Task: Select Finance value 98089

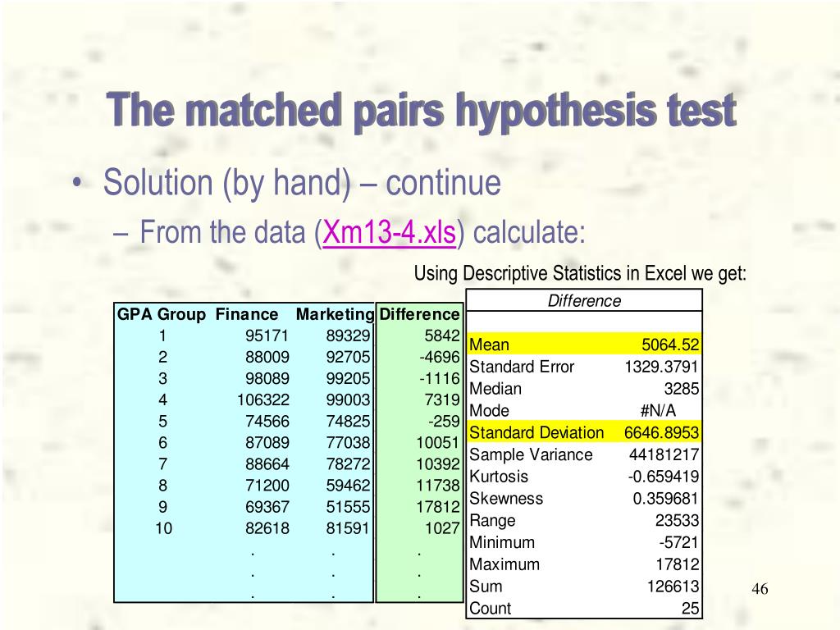Action: point(267,379)
